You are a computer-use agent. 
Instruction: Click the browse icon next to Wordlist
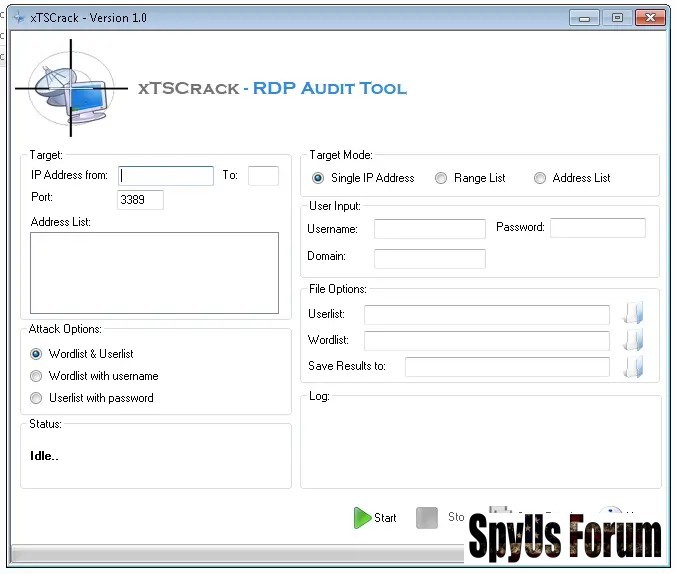click(x=632, y=340)
